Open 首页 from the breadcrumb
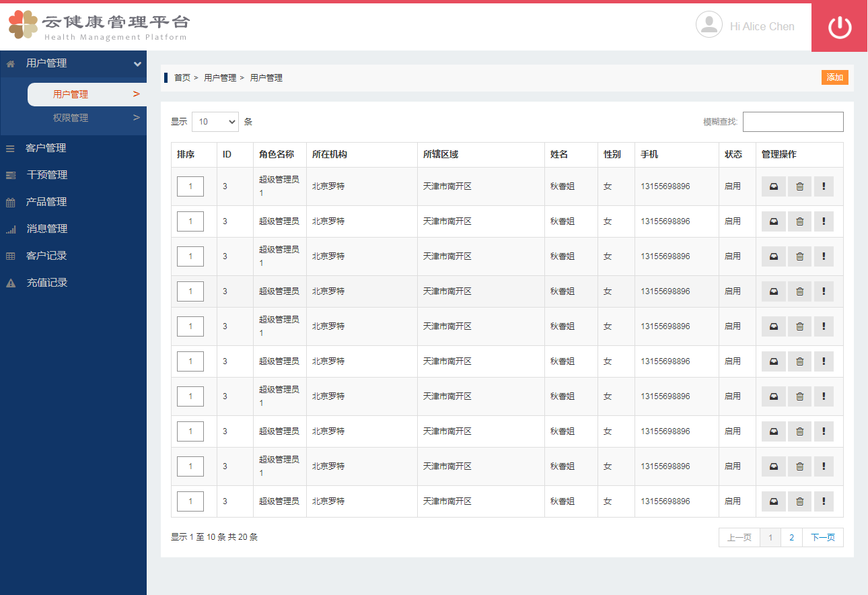This screenshot has height=595, width=868. (x=180, y=77)
